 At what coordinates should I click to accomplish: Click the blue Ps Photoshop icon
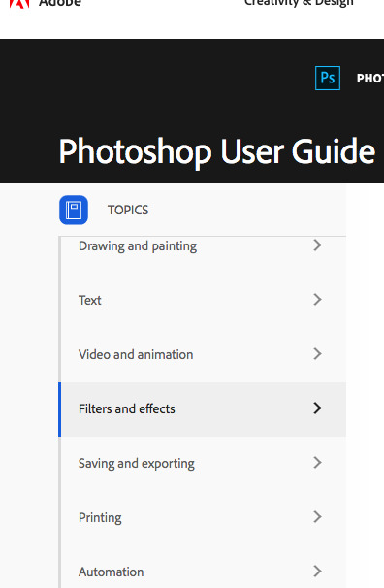click(x=328, y=78)
